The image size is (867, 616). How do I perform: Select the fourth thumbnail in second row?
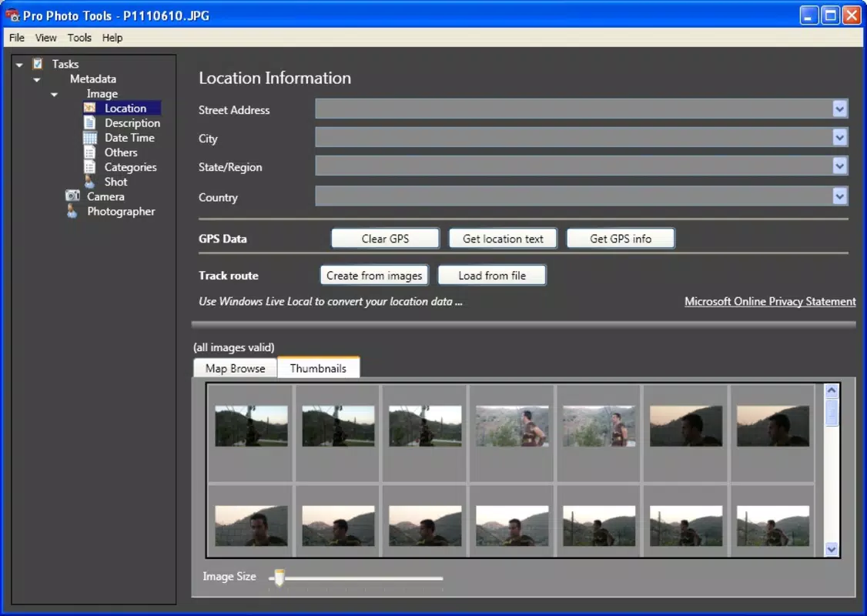[512, 526]
